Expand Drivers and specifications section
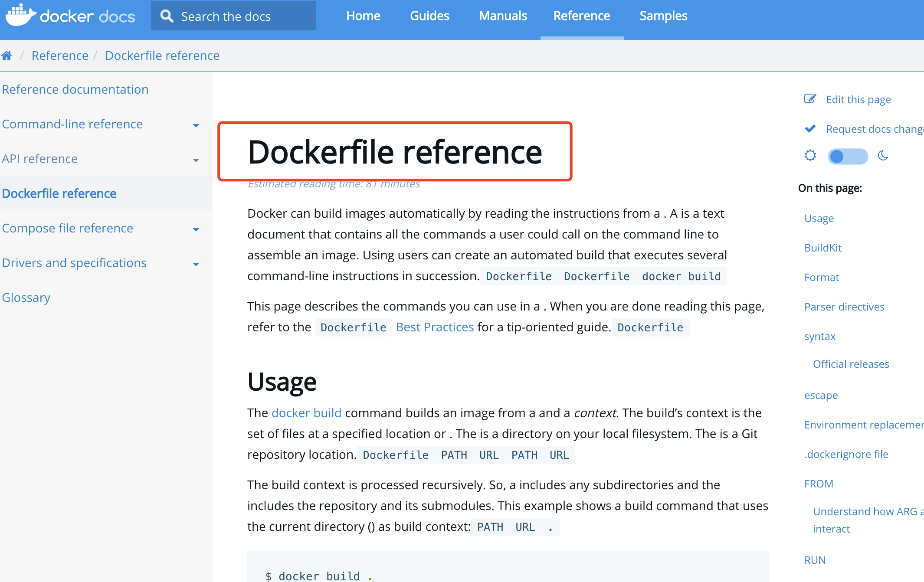Viewport: 924px width, 582px height. point(196,264)
